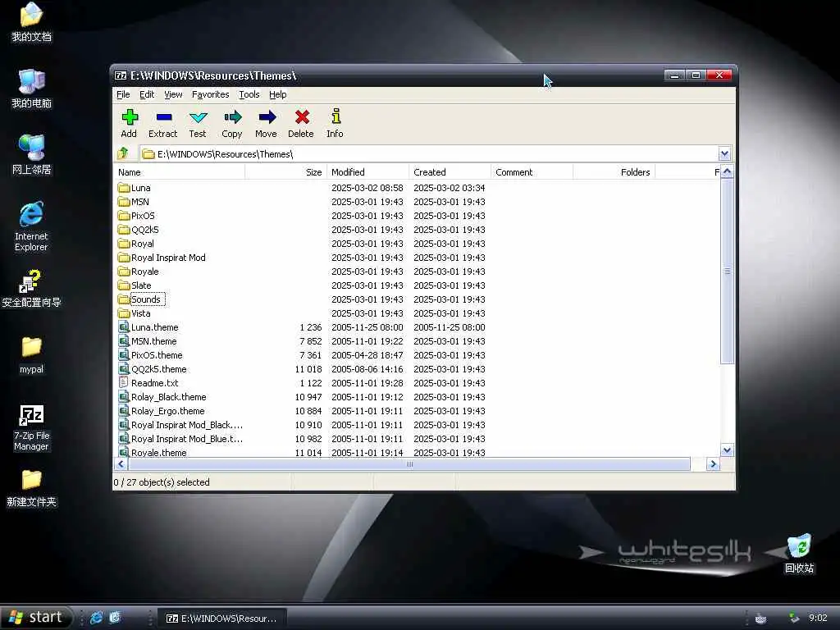
Task: Open Internet Explorer desktop icon
Action: (x=32, y=226)
